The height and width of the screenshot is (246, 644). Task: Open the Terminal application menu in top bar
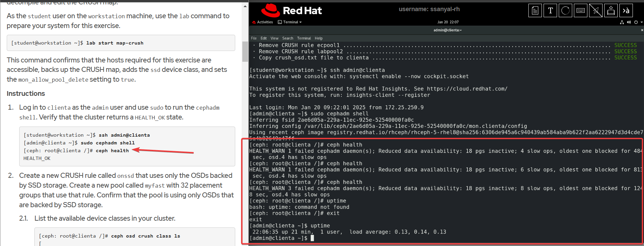click(x=290, y=22)
